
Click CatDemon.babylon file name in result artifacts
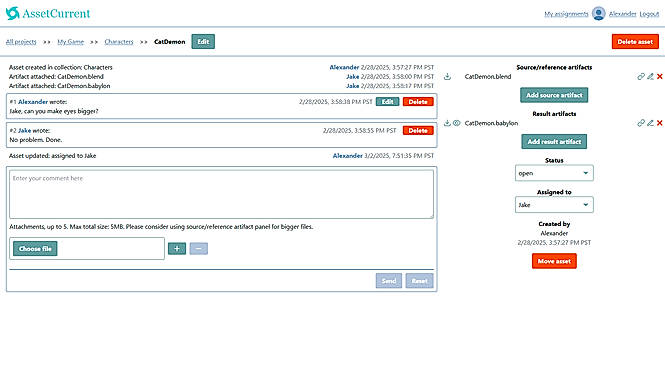pyautogui.click(x=491, y=123)
